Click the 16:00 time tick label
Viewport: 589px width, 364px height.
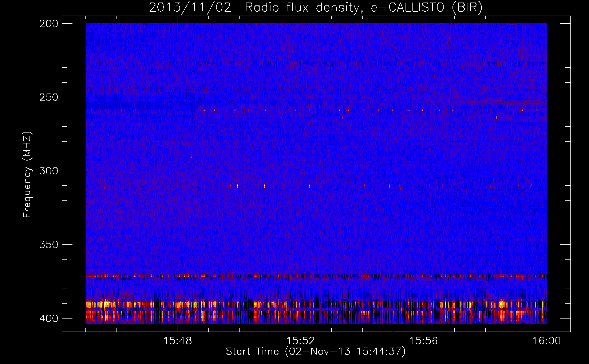tap(547, 341)
